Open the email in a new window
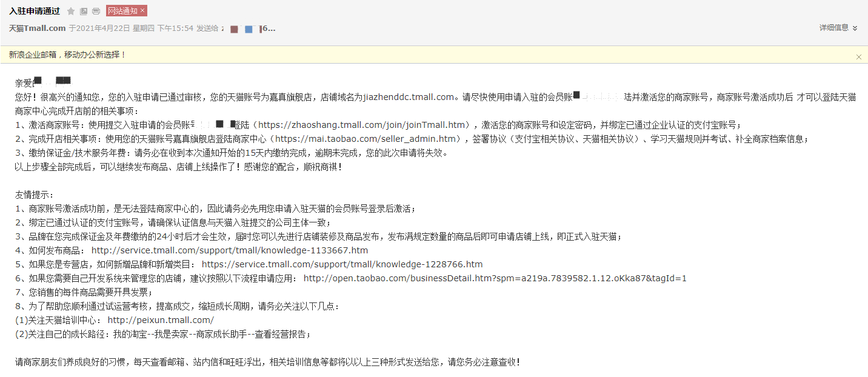Viewport: 868px width, 377px height. pos(84,12)
